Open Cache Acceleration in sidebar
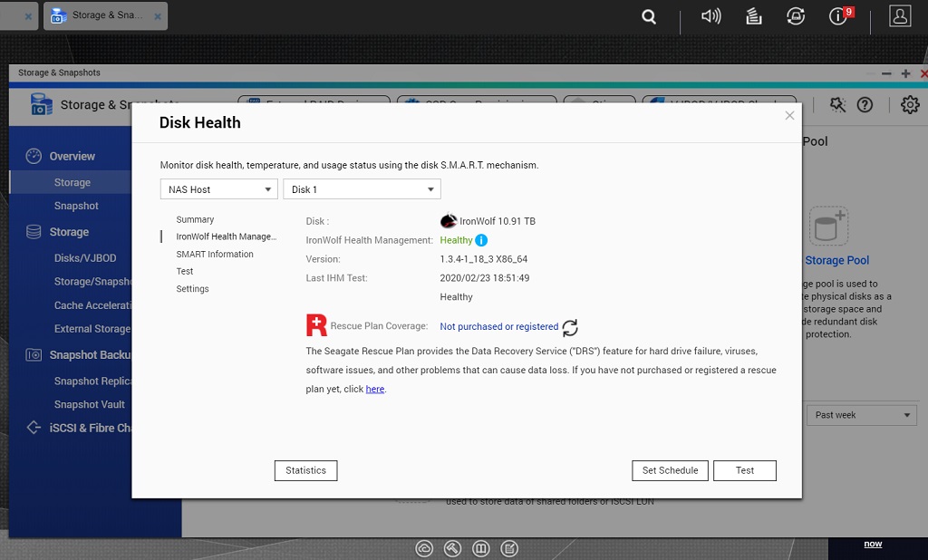The width and height of the screenshot is (928, 560). 92,305
